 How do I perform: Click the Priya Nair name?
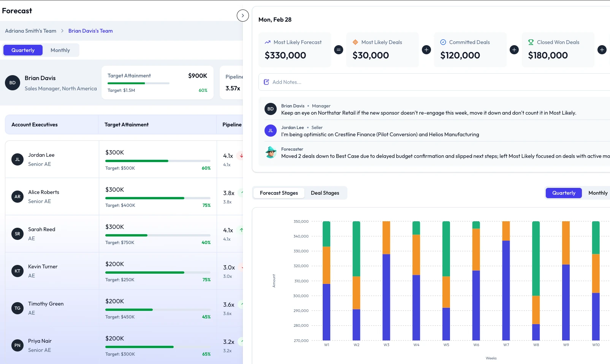40,341
